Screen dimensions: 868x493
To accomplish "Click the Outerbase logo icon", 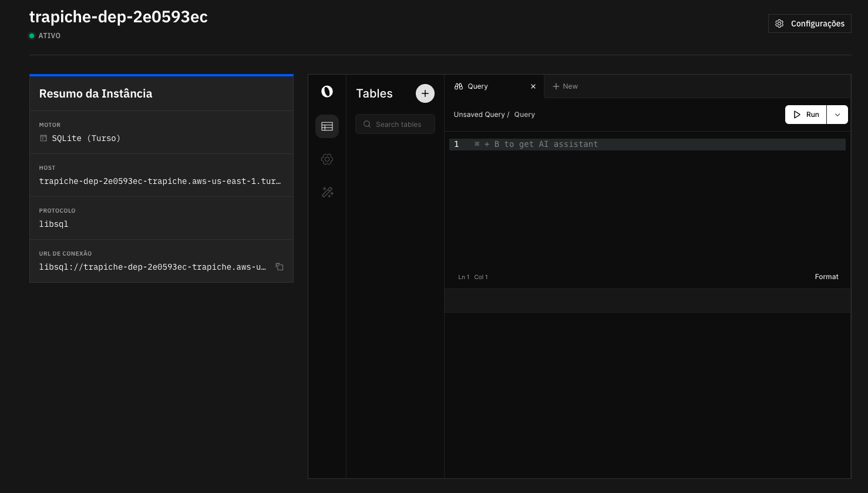I will pyautogui.click(x=327, y=91).
